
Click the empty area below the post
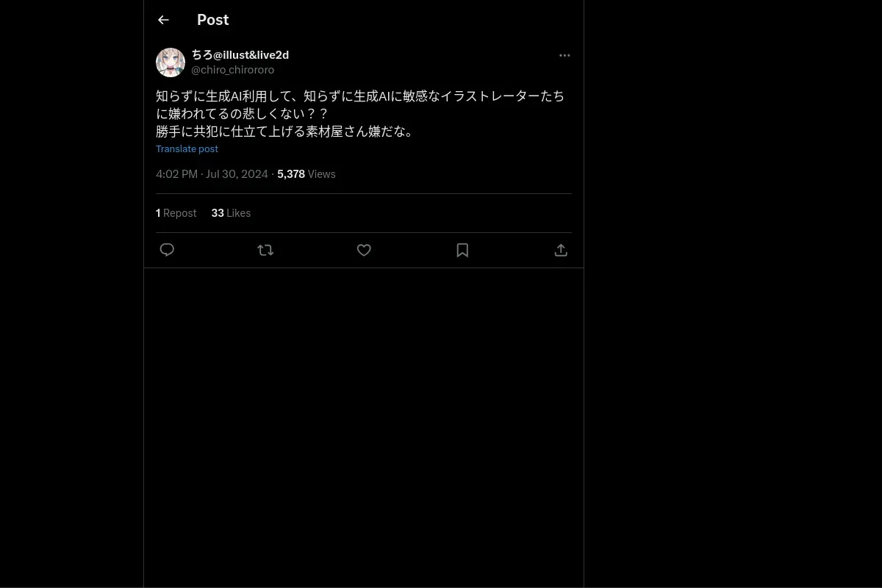364,426
